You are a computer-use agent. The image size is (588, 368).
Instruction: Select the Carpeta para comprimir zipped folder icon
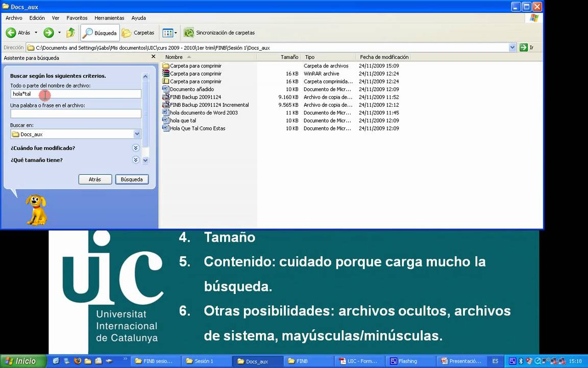click(x=166, y=81)
